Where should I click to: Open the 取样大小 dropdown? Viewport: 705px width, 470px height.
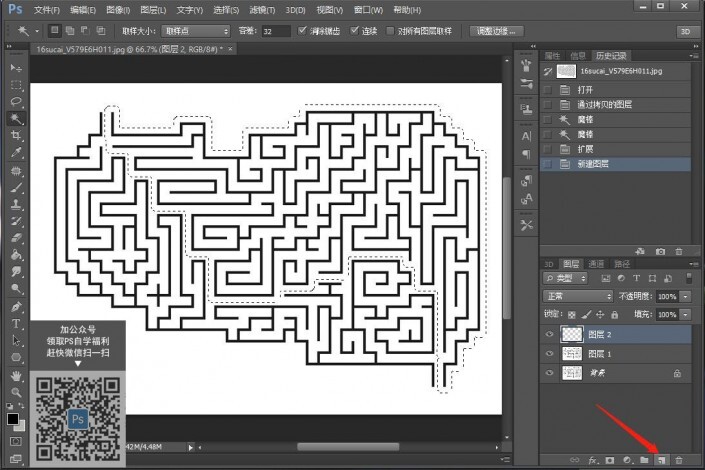coord(195,31)
